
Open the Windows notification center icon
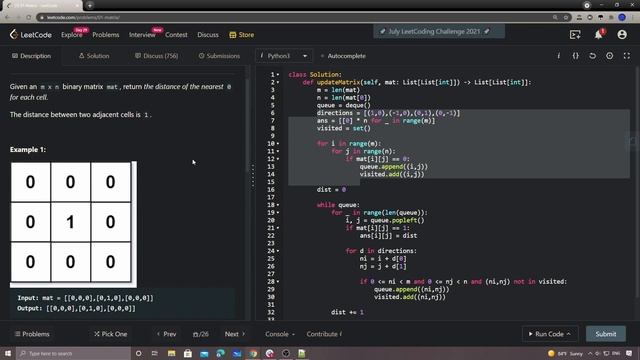tap(629, 353)
